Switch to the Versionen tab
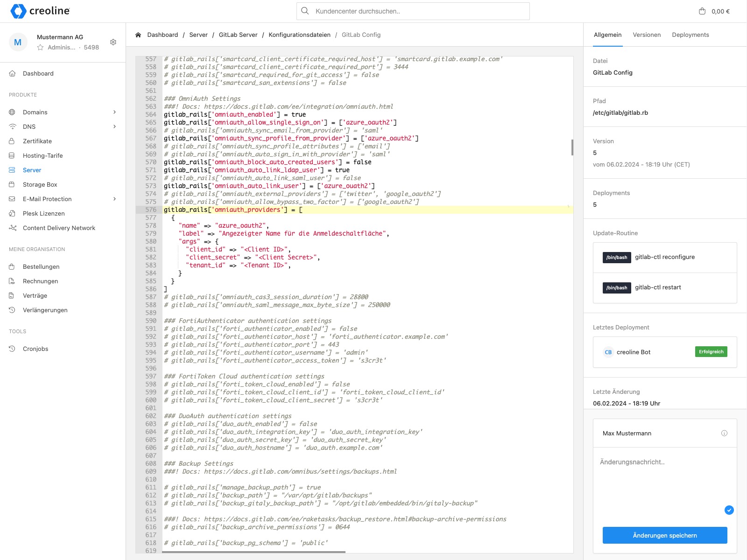Image resolution: width=747 pixels, height=560 pixels. coord(647,35)
